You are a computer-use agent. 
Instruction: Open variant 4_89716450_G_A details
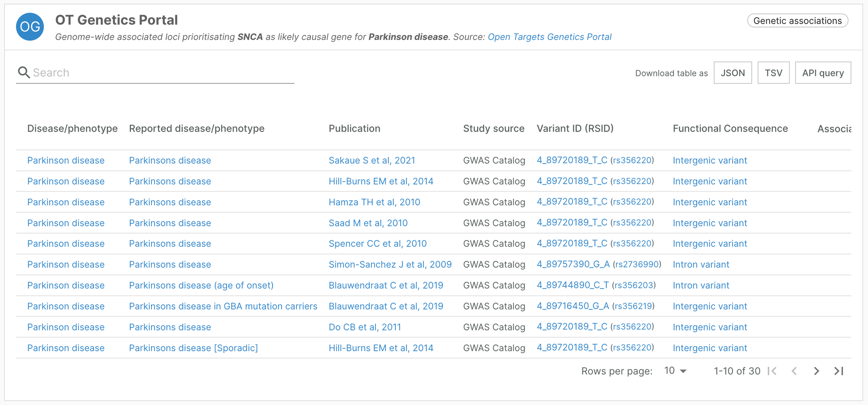(x=572, y=306)
